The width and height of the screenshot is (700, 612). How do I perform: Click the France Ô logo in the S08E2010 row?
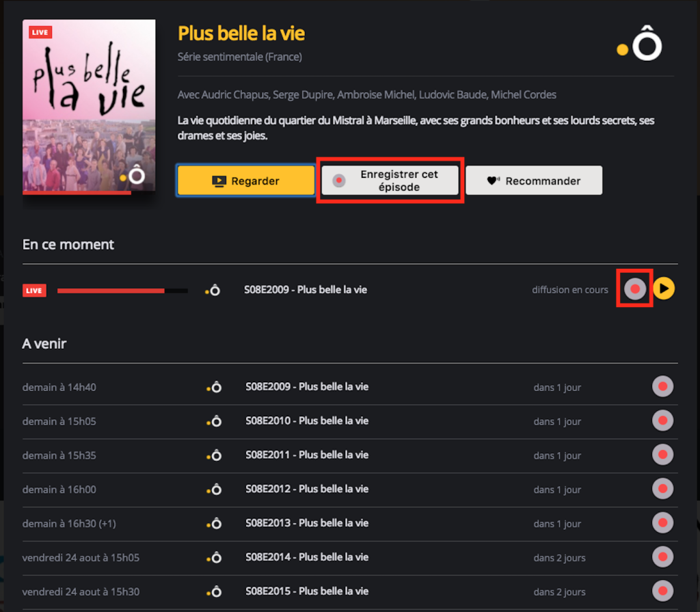pos(214,421)
